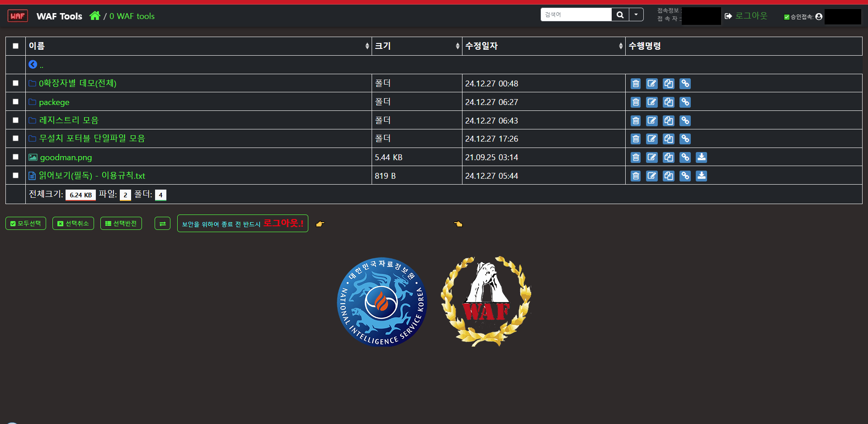
Task: Rename goodman.png with edit icon
Action: 652,157
